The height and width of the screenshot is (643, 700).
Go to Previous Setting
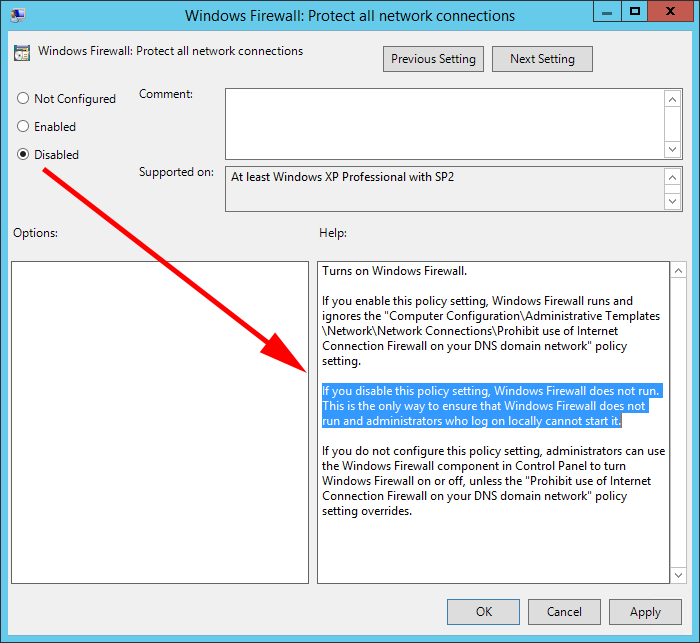tap(433, 59)
